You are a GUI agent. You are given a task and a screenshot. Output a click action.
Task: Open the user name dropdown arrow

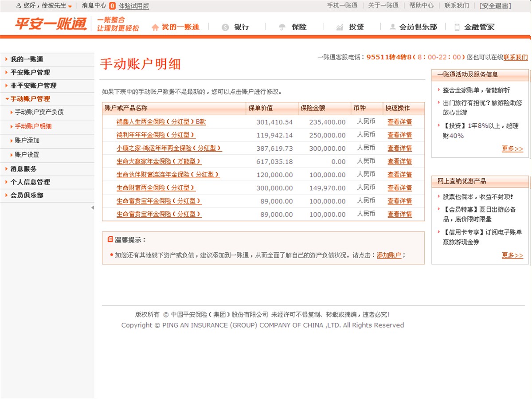70,6
